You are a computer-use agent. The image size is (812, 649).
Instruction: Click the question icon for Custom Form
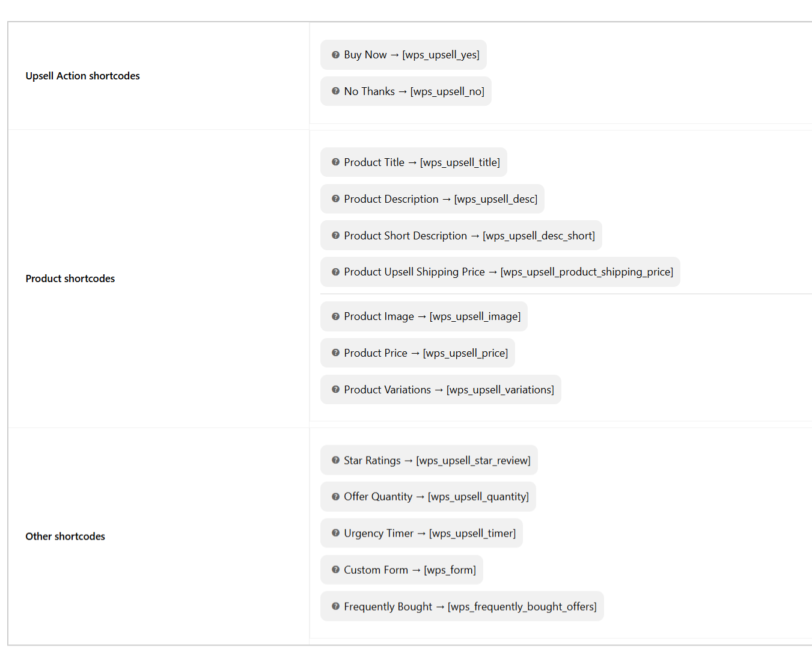click(x=335, y=570)
